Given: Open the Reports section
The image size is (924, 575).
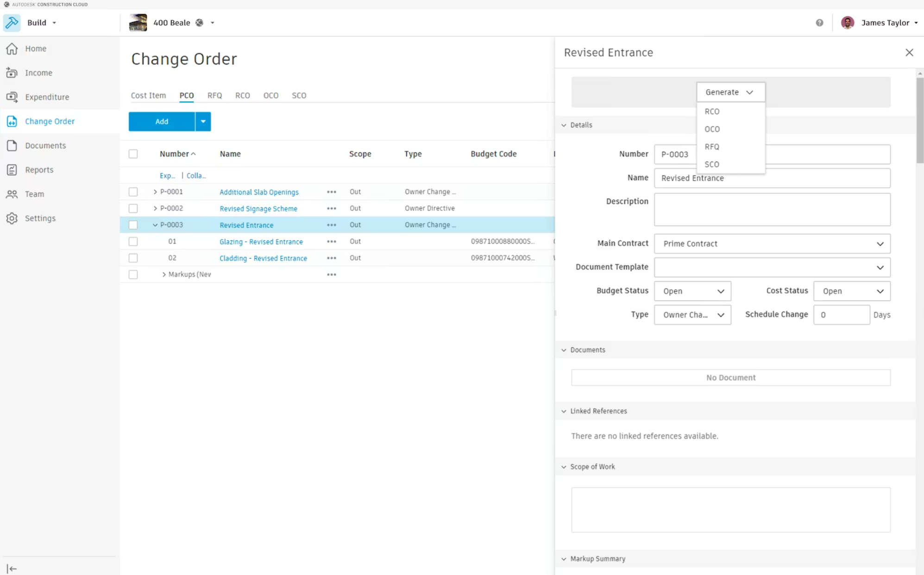Looking at the screenshot, I should [x=39, y=169].
